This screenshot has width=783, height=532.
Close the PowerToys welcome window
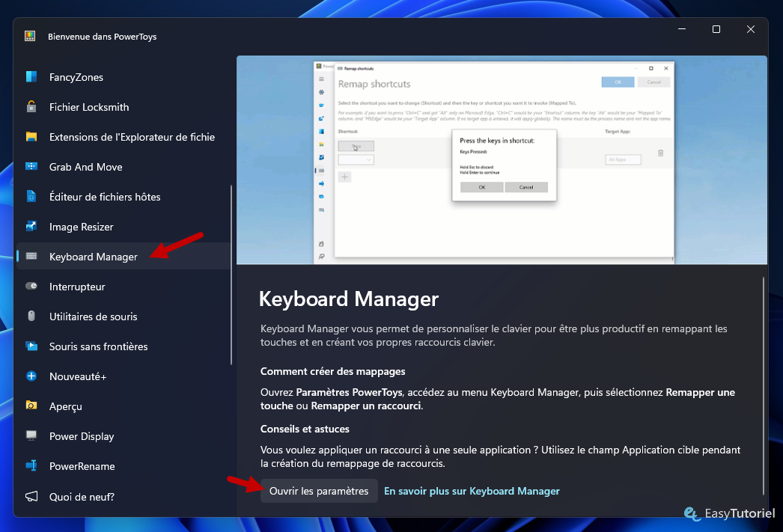coord(751,29)
